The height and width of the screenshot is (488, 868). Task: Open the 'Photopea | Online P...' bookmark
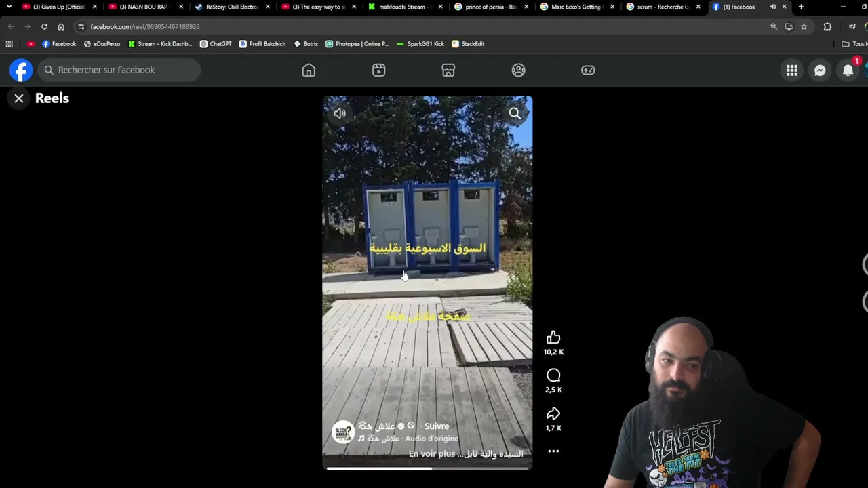[357, 44]
